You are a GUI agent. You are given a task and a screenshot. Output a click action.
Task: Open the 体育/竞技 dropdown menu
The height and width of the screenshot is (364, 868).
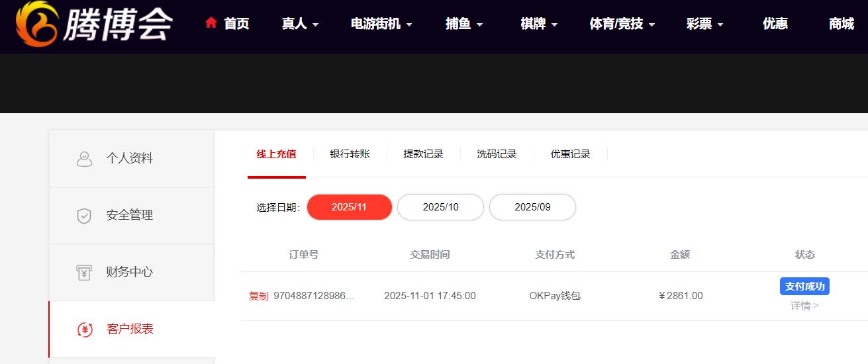(622, 24)
